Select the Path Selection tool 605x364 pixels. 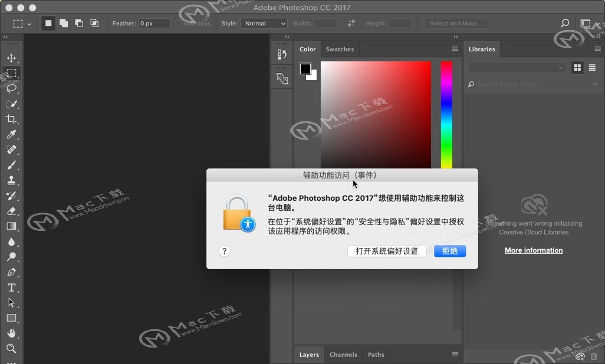[x=11, y=303]
